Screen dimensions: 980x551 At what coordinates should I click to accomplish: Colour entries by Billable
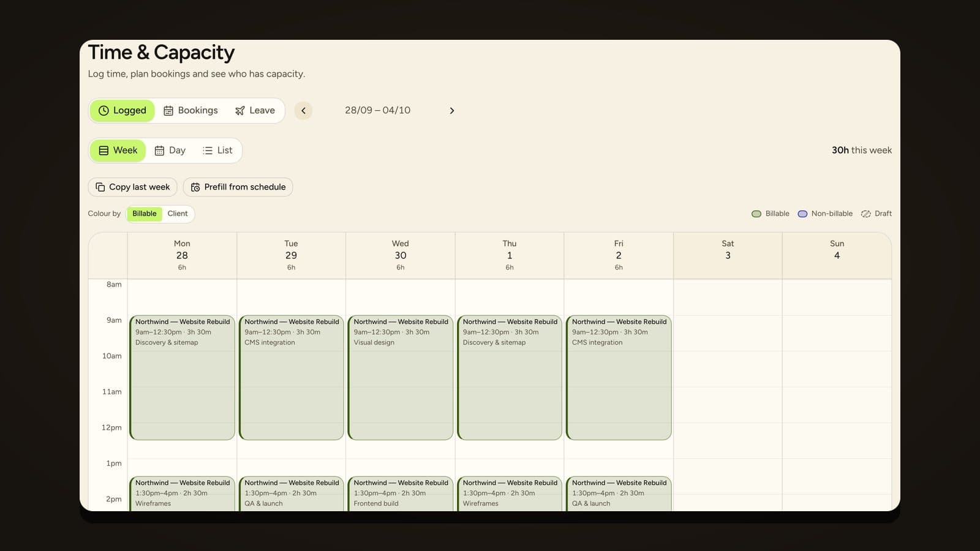coord(145,214)
